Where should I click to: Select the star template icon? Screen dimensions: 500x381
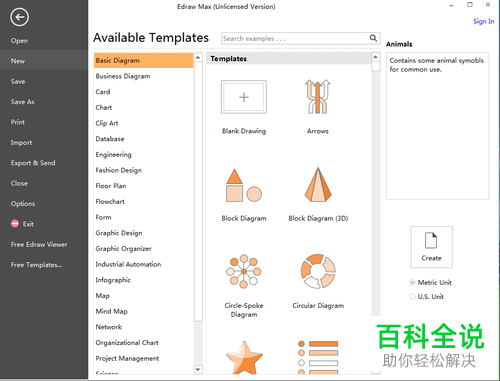244,357
